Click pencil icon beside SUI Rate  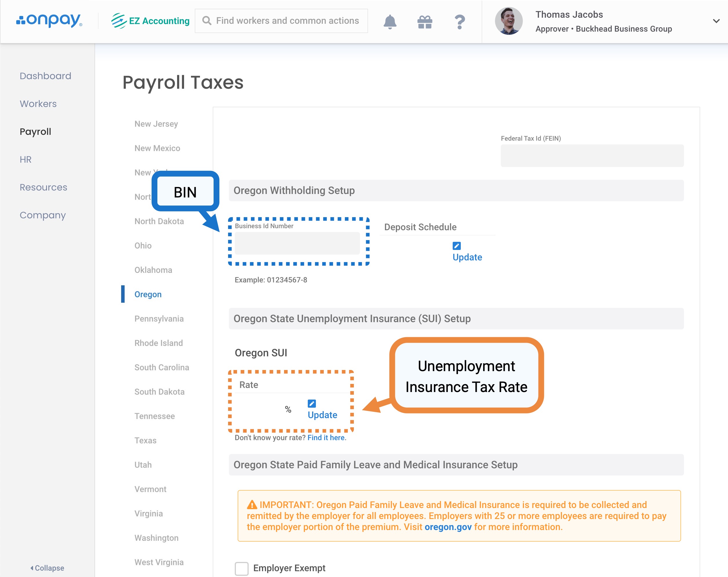click(312, 403)
